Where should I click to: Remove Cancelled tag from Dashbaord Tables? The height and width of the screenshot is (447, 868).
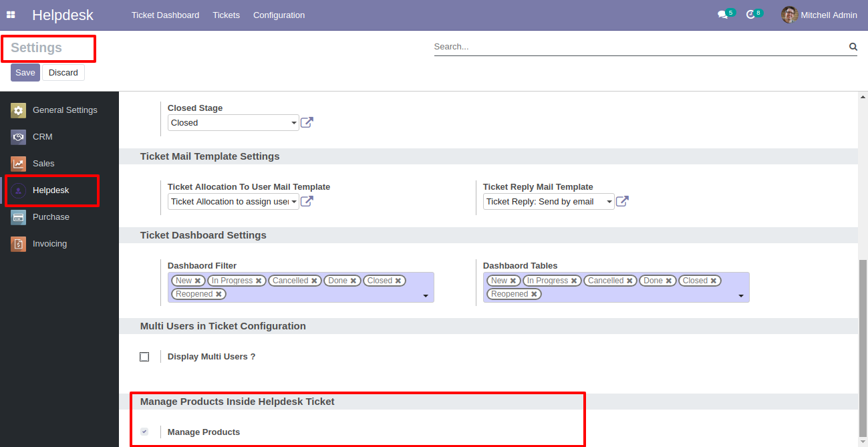629,281
